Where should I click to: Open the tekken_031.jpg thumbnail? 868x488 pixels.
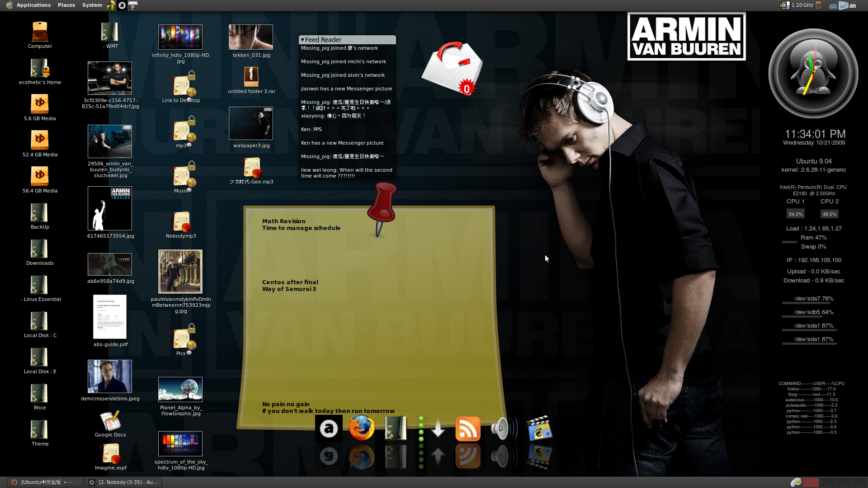[x=251, y=37]
